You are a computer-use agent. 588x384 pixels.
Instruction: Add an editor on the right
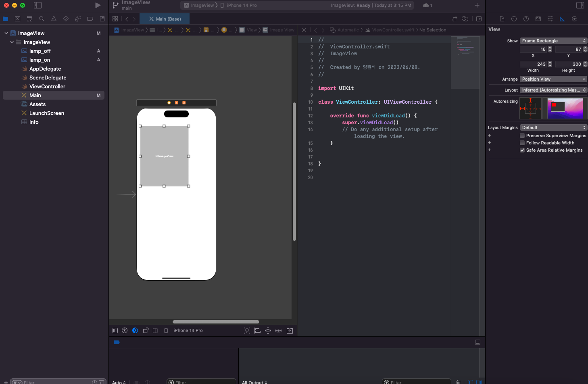479,19
